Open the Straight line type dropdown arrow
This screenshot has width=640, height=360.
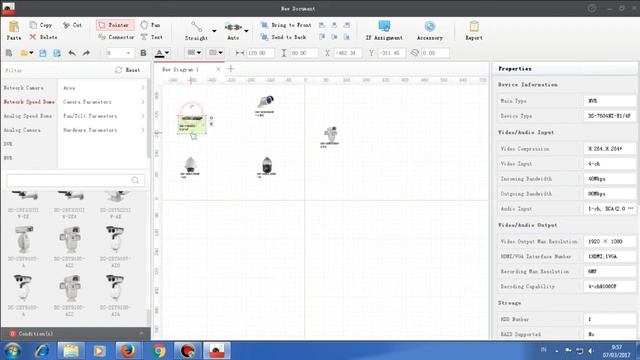tap(214, 31)
